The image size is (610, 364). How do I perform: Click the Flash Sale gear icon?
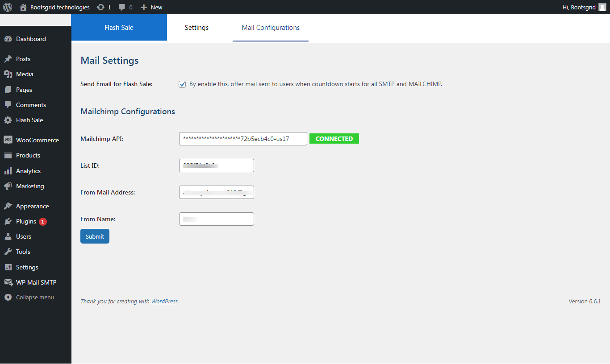pyautogui.click(x=8, y=120)
